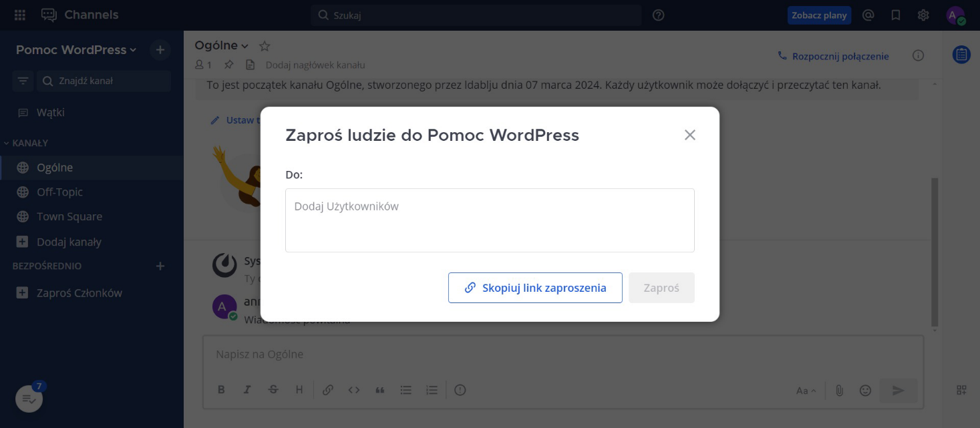The height and width of the screenshot is (428, 980).
Task: Focus the Znajdź kanał field
Action: pyautogui.click(x=104, y=81)
